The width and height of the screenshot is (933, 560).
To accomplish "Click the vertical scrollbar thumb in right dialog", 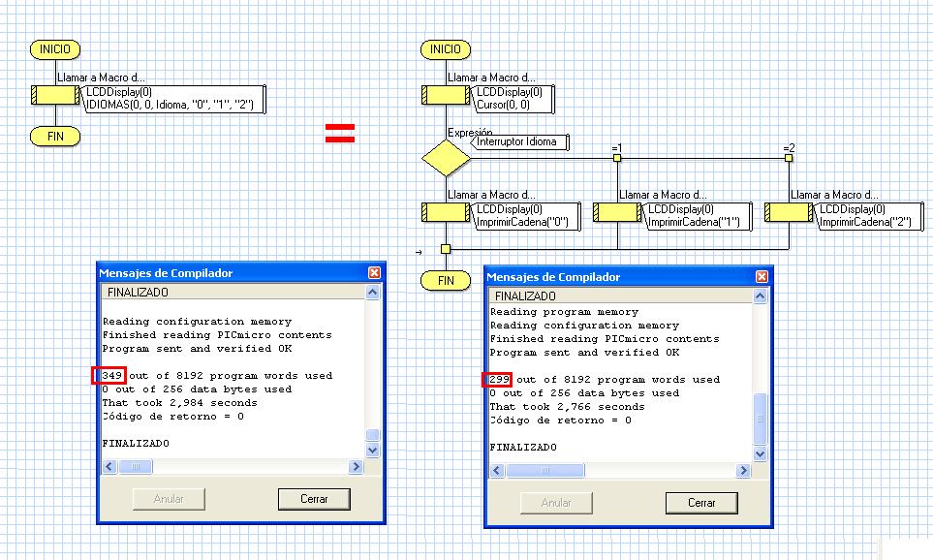I will pyautogui.click(x=760, y=419).
